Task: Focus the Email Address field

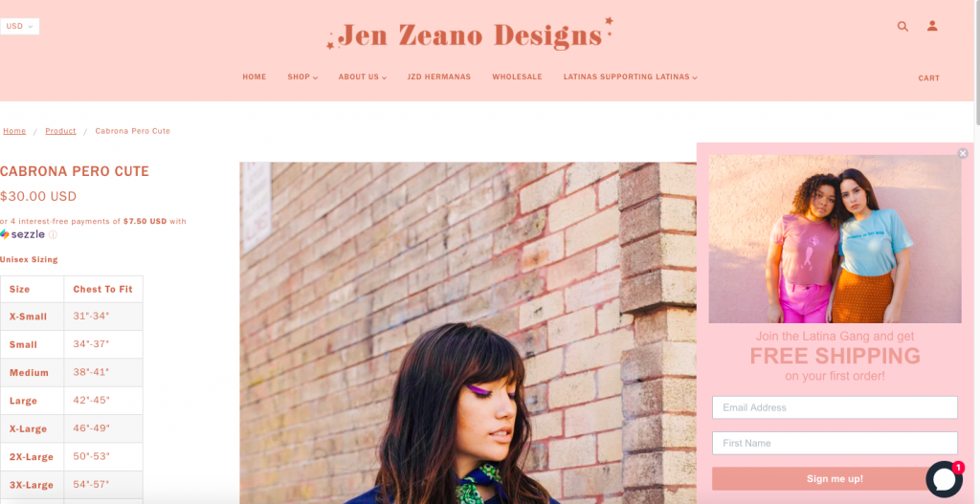Action: [835, 407]
